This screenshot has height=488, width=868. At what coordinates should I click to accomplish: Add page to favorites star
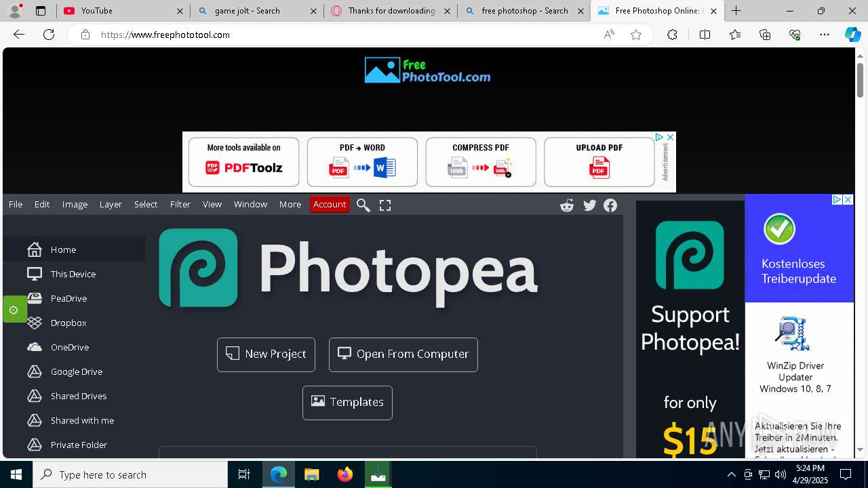click(636, 35)
